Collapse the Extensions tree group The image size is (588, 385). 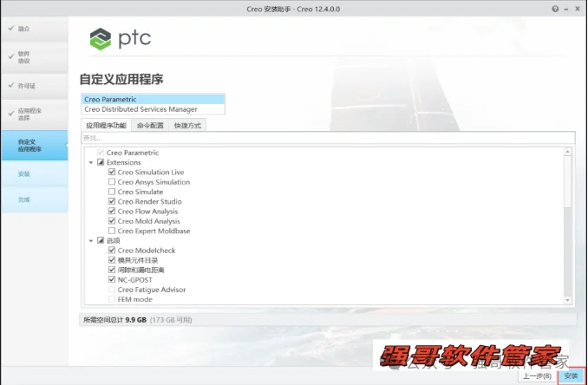click(x=91, y=163)
